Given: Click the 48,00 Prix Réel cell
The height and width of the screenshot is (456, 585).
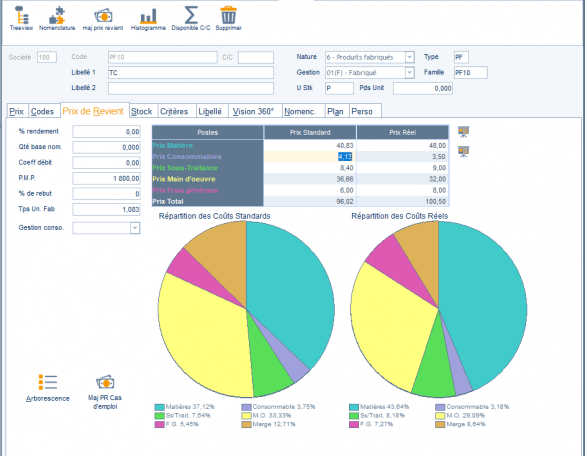Looking at the screenshot, I should (403, 146).
